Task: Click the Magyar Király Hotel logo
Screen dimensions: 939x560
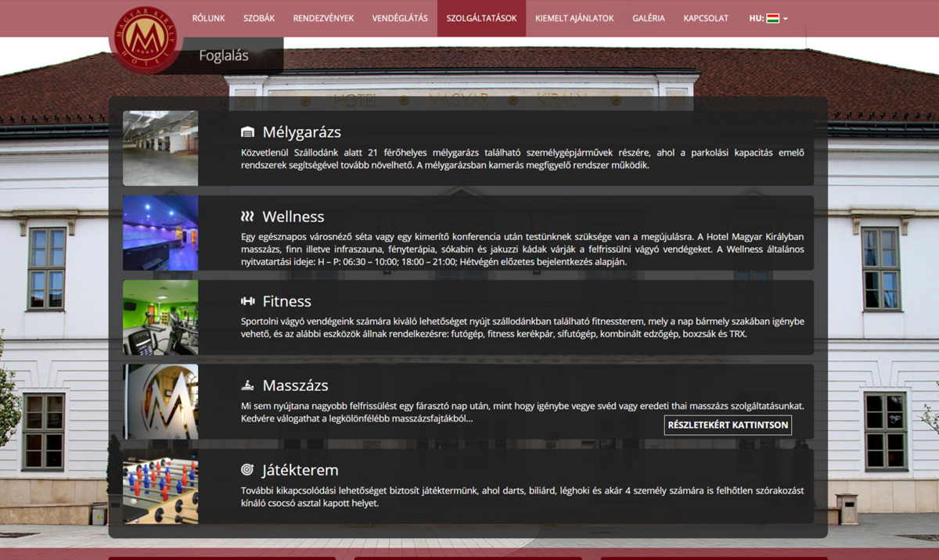Action: point(144,38)
